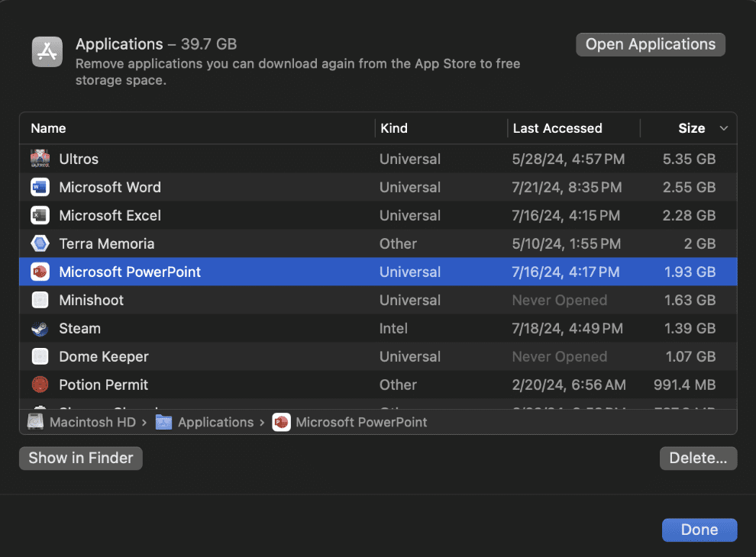Screen dimensions: 756x557
Task: Click the Ultros game icon
Action: (39, 159)
